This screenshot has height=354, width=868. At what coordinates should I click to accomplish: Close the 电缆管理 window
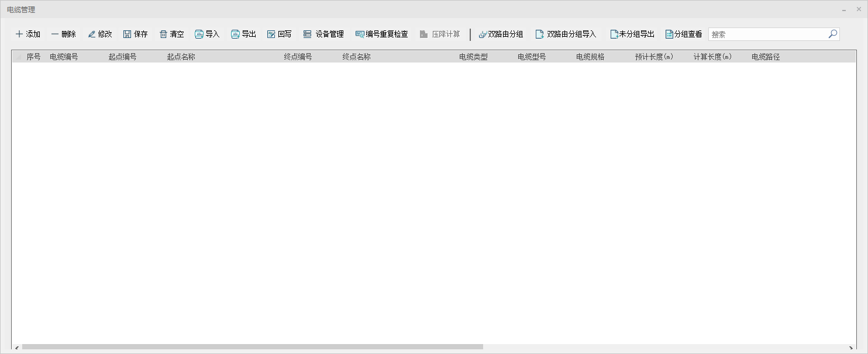(x=859, y=9)
